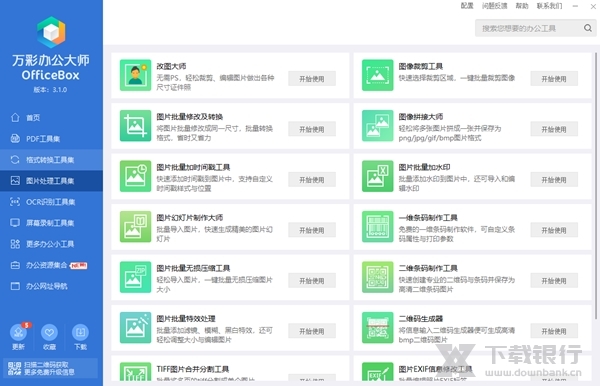
Task: Click 开始使用 for 图片批量加水印
Action: [554, 180]
